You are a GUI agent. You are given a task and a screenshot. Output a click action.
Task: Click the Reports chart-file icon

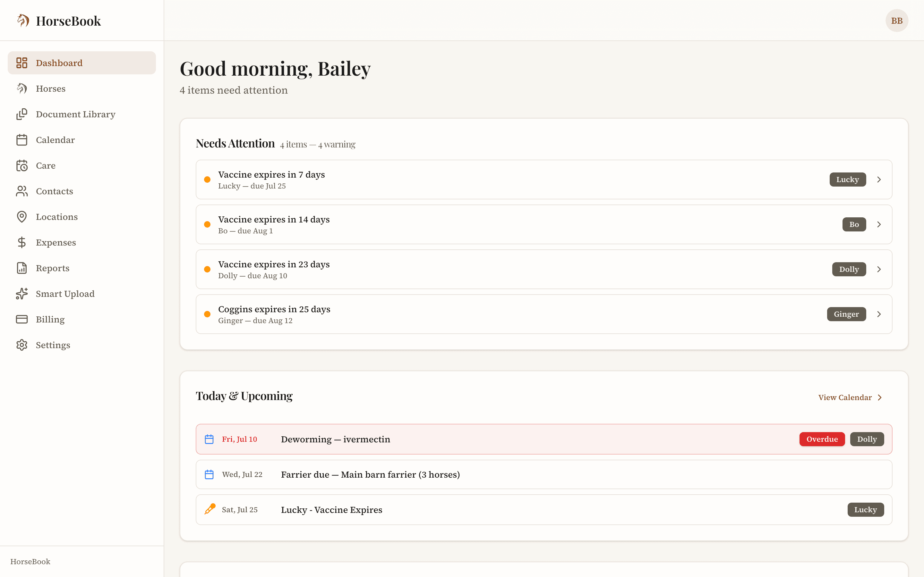(x=22, y=268)
